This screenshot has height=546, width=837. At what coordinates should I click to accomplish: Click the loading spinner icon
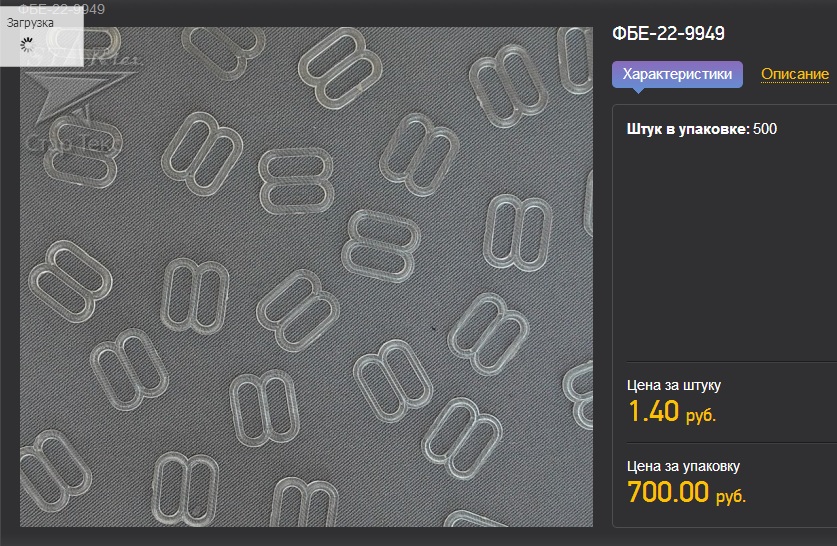[x=28, y=44]
